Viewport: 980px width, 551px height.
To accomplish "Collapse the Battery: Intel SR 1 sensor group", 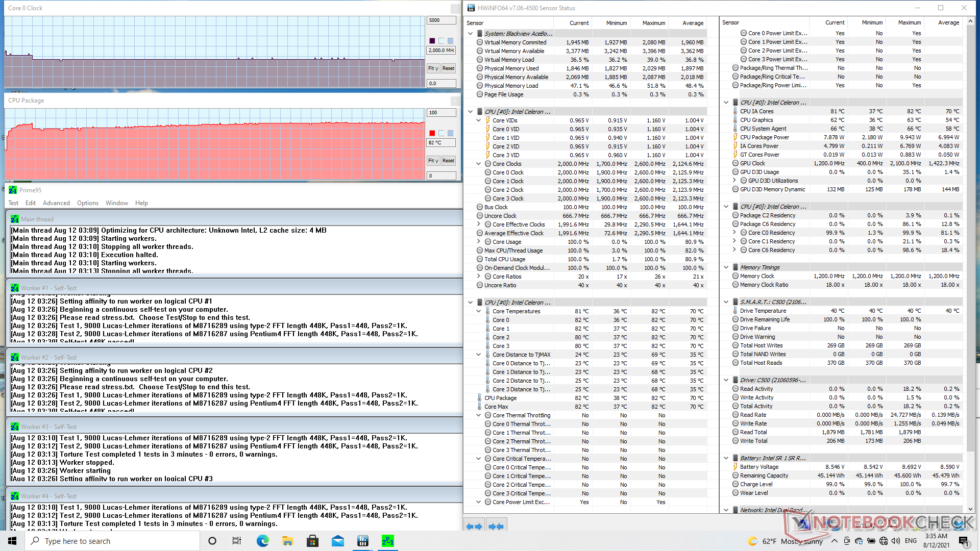I will pyautogui.click(x=726, y=458).
